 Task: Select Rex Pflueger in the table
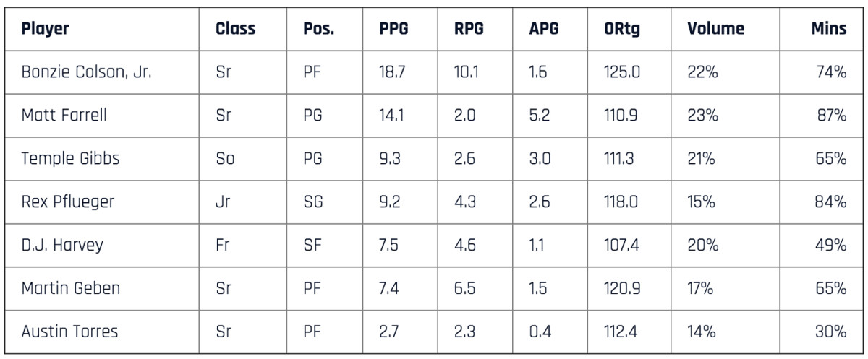(x=68, y=202)
